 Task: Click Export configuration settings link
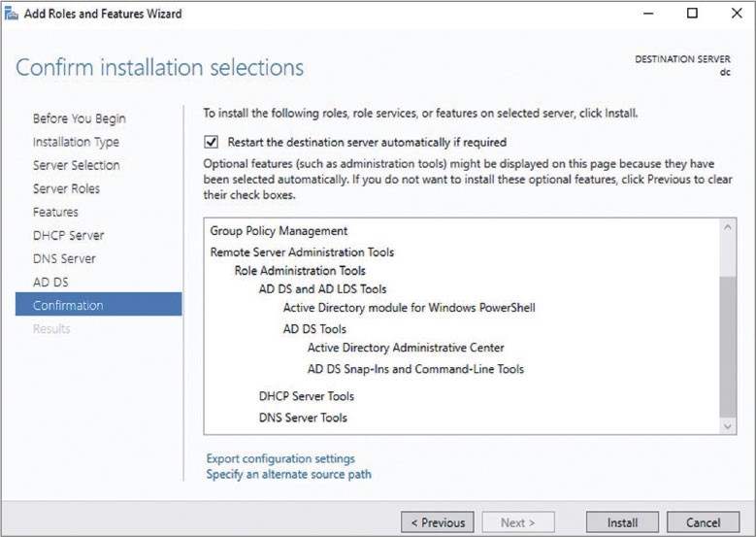(280, 458)
